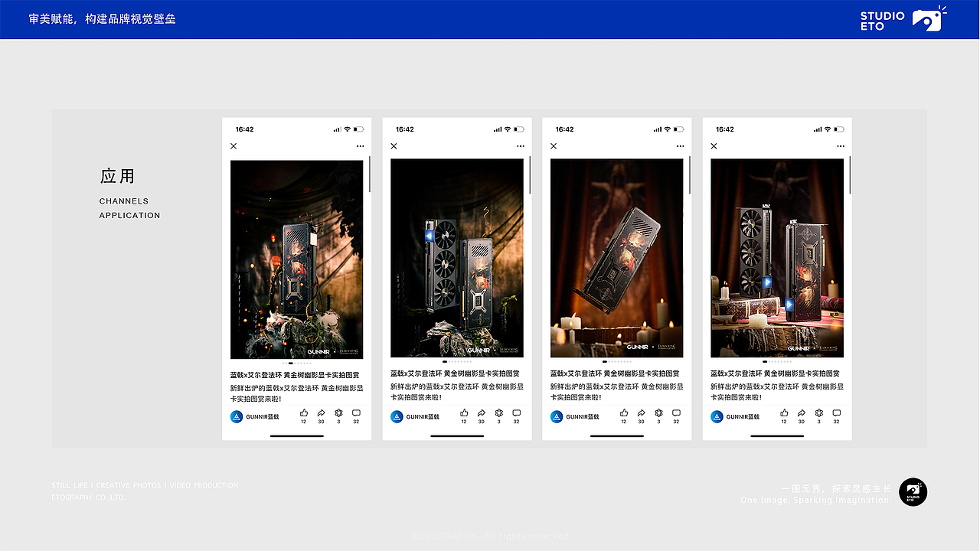Close the fourth phone mockup's post with X
This screenshot has width=980, height=551.
[714, 146]
